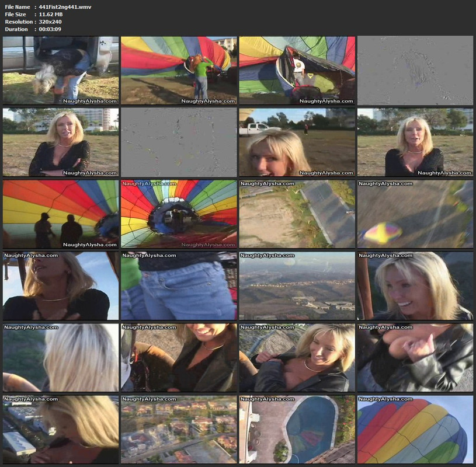
Task: Select the frame with brown-sleeved arm beside smiling woman
Action: pyautogui.click(x=179, y=358)
